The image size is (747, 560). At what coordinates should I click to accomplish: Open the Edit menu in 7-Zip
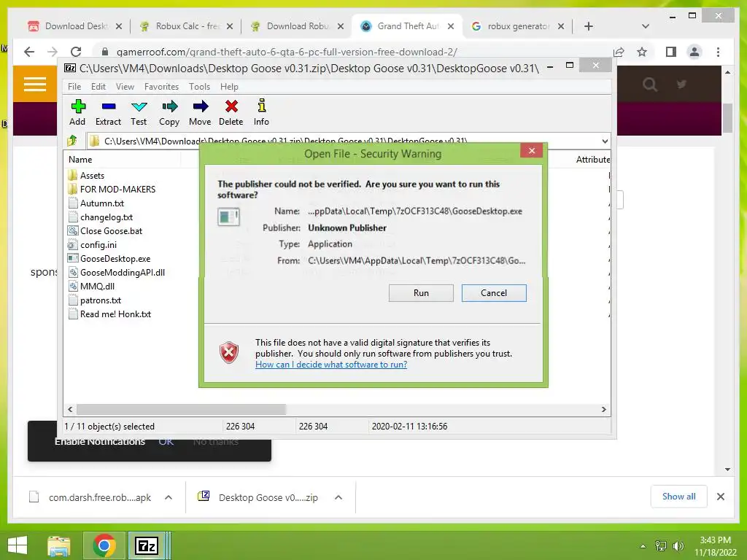98,87
